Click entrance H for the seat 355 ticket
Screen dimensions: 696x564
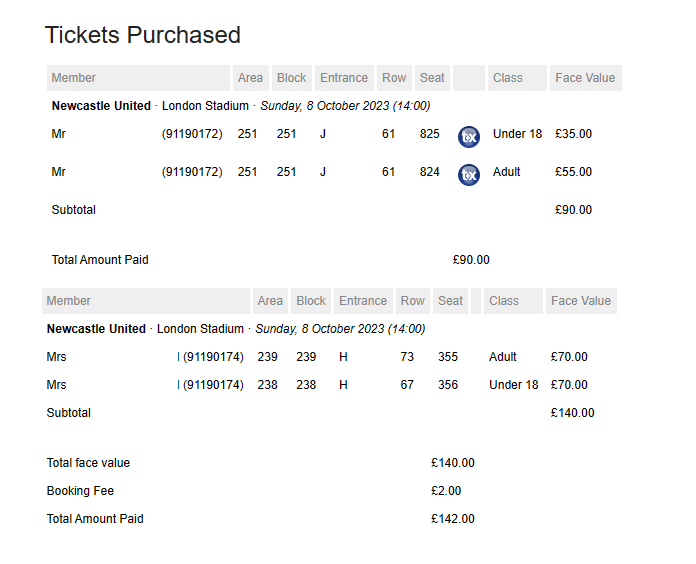pos(343,357)
